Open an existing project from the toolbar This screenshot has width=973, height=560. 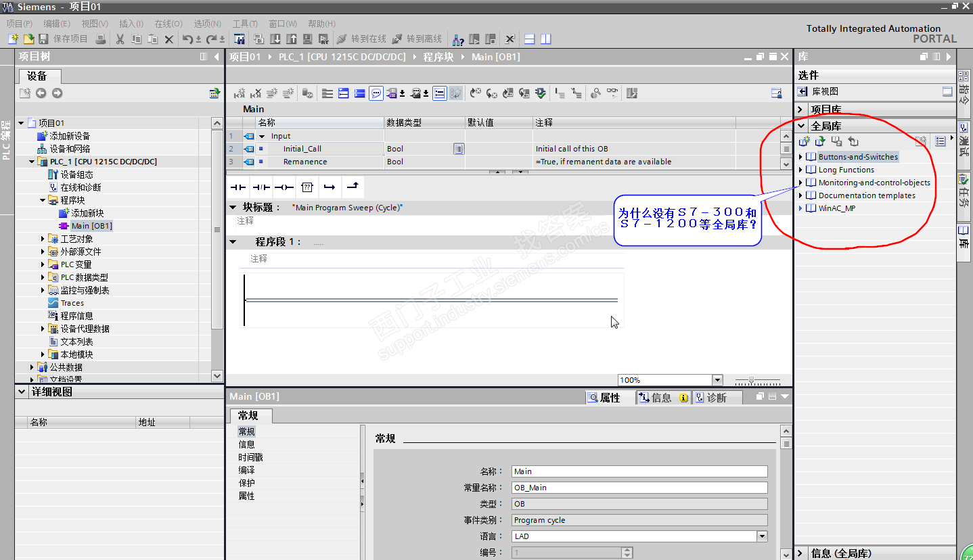pos(28,39)
